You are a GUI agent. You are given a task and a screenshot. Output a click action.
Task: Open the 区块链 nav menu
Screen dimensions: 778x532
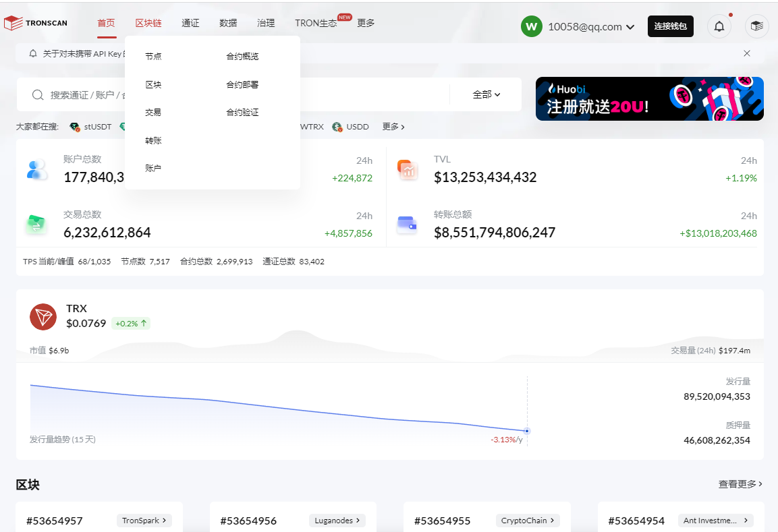coord(148,23)
